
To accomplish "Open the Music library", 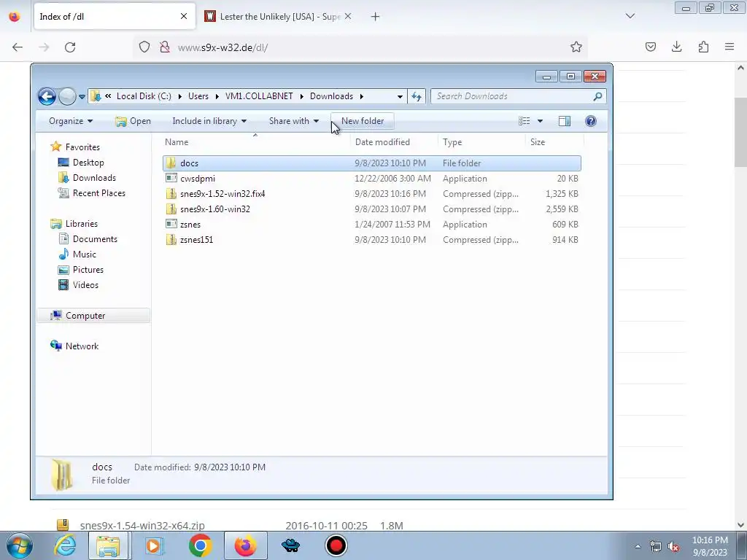I will pyautogui.click(x=85, y=254).
